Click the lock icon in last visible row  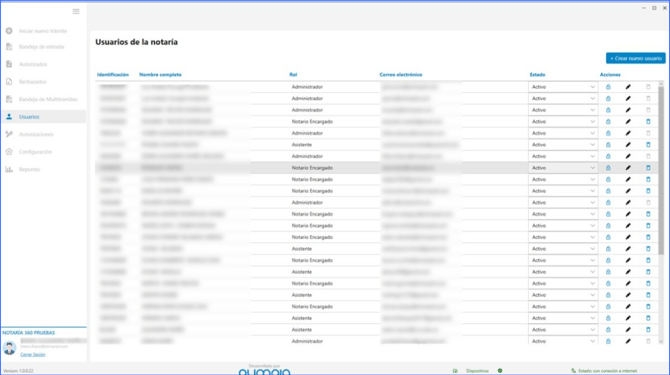coord(608,341)
